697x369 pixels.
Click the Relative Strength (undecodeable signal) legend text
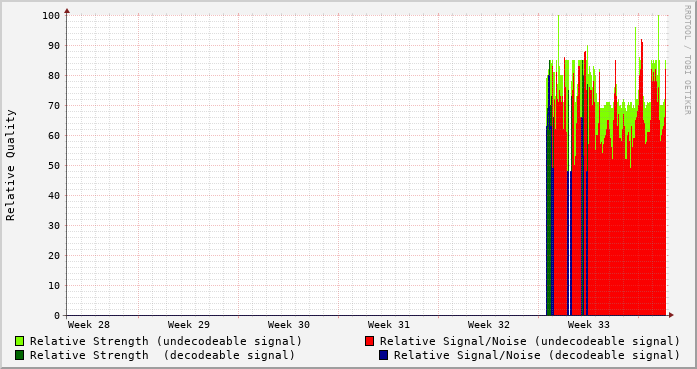pyautogui.click(x=166, y=341)
